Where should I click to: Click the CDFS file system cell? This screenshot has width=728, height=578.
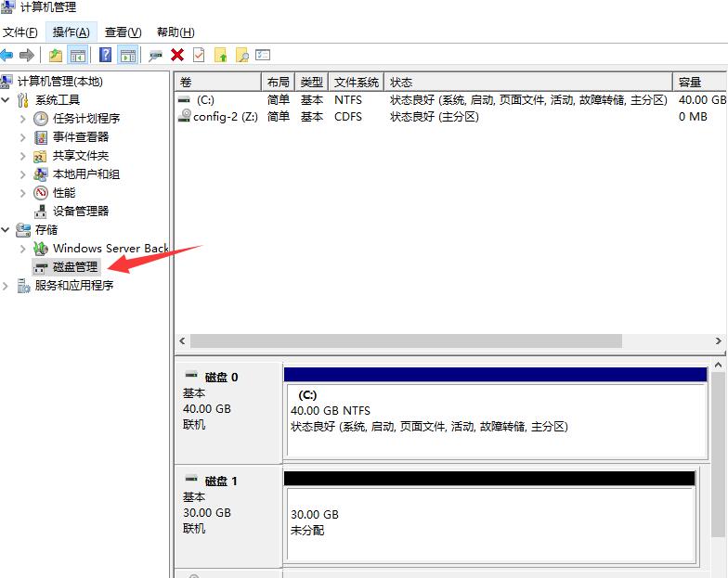(347, 117)
